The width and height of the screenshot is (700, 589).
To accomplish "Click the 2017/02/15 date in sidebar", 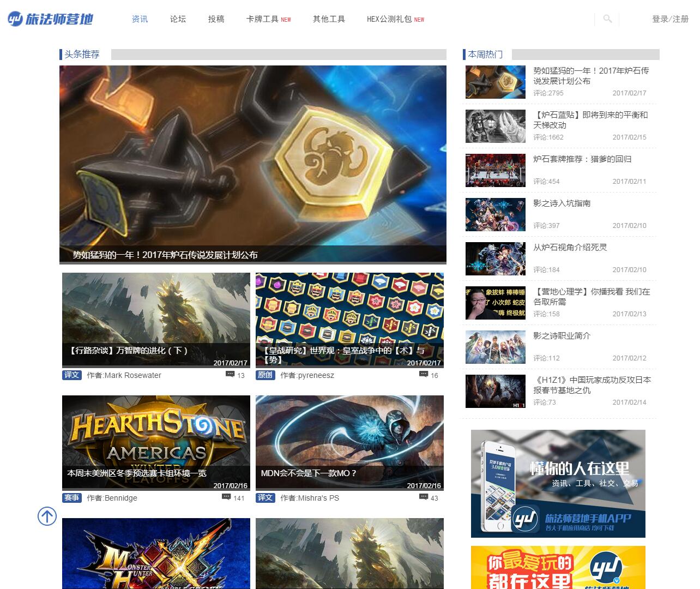I will [x=629, y=137].
